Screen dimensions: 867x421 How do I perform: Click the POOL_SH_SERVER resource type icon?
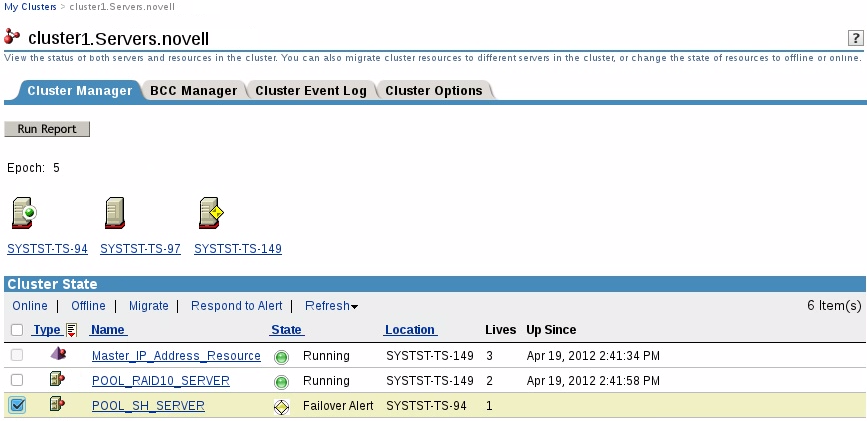pos(58,404)
